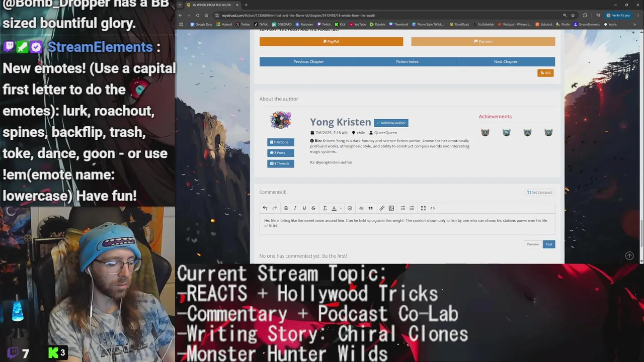Open RoyalRoad bookmark
The image size is (644, 362).
459,24
